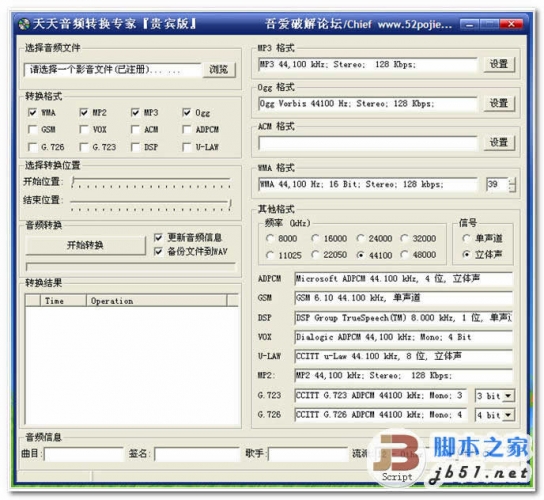
Task: Click the 浏览 browse button
Action: coord(219,70)
